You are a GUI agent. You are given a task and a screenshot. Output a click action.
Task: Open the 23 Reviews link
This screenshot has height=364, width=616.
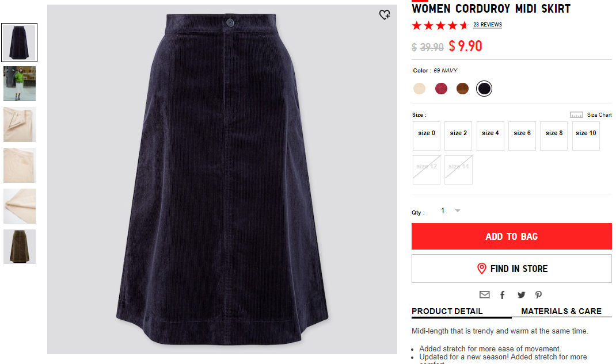488,25
